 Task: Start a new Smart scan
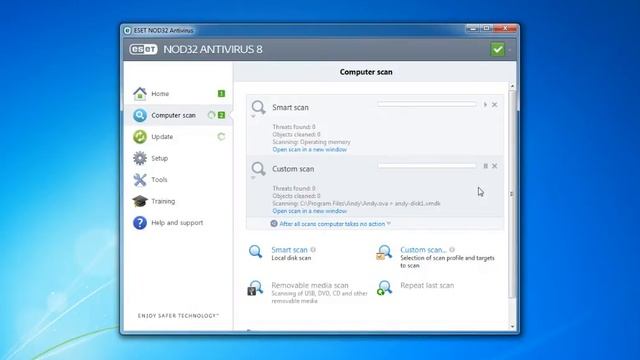289,250
